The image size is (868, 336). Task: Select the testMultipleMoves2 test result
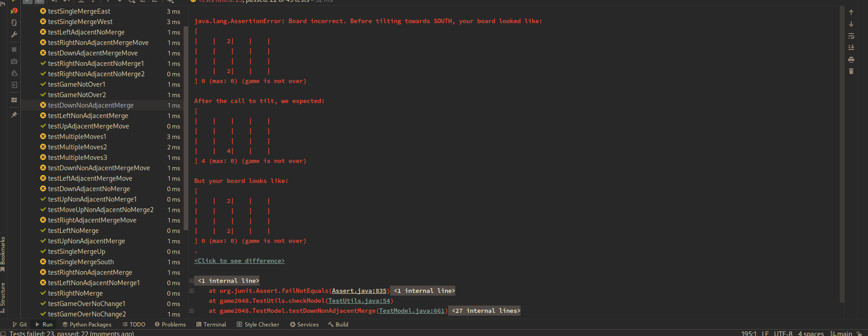coord(78,147)
